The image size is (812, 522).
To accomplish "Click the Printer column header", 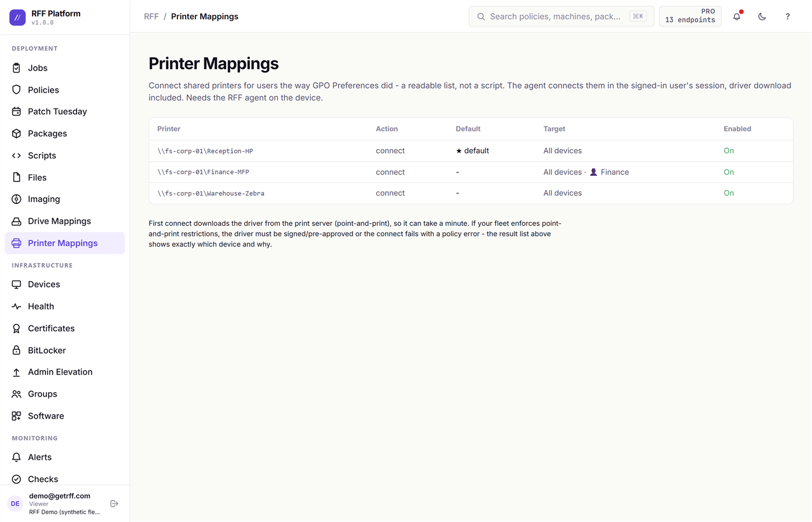I will (x=169, y=129).
